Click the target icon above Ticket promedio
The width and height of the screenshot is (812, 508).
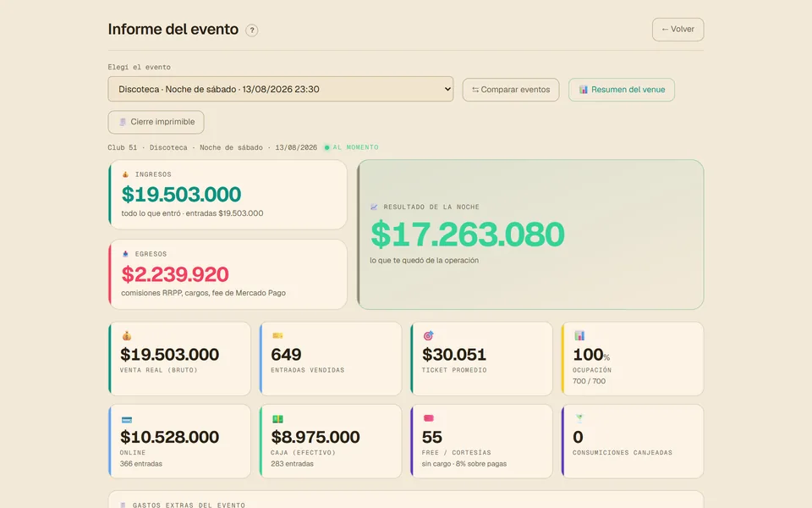(428, 336)
